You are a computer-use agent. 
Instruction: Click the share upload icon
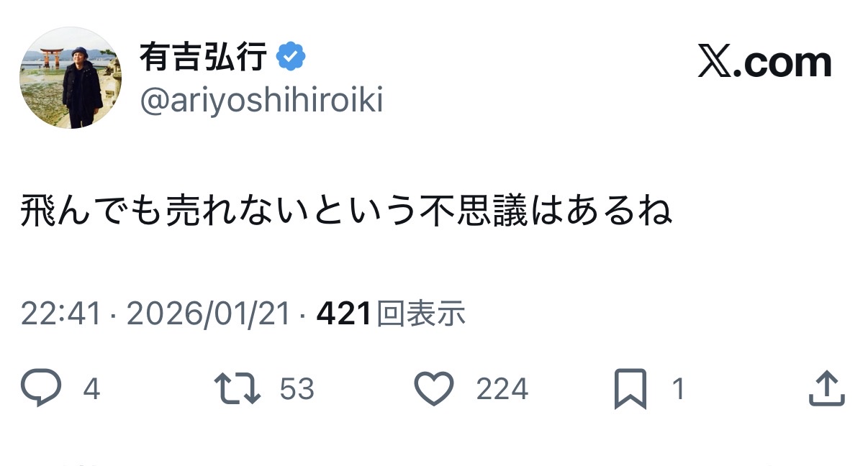tap(826, 389)
